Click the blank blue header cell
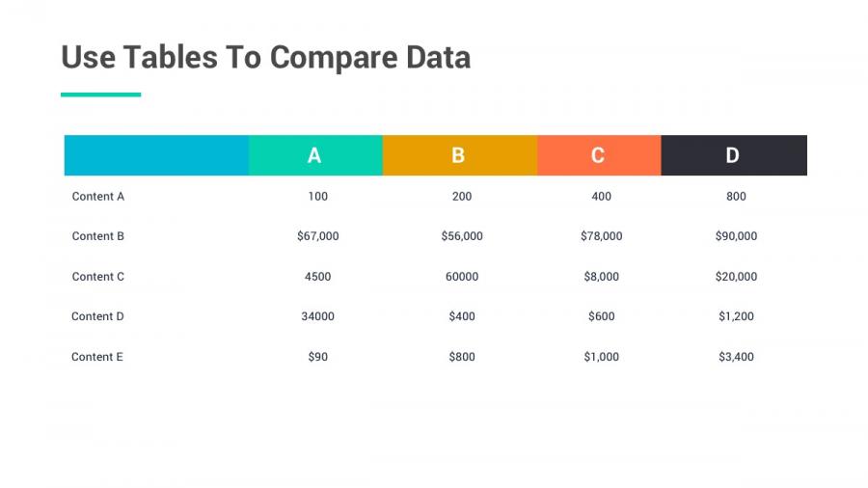 [156, 155]
